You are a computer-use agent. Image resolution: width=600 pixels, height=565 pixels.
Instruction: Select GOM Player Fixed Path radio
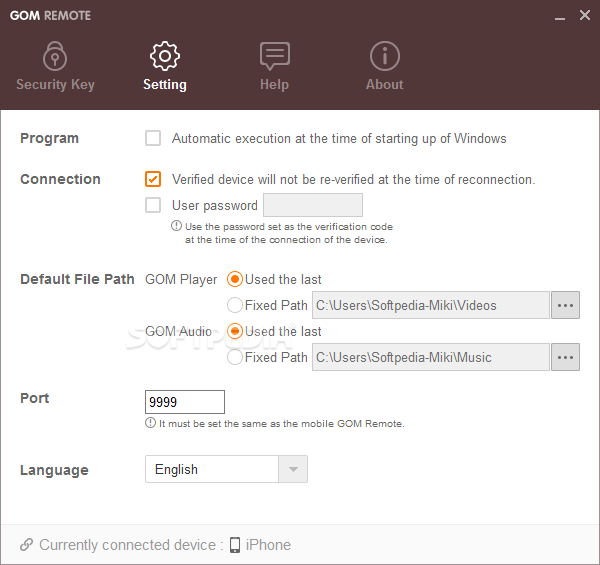[x=235, y=305]
